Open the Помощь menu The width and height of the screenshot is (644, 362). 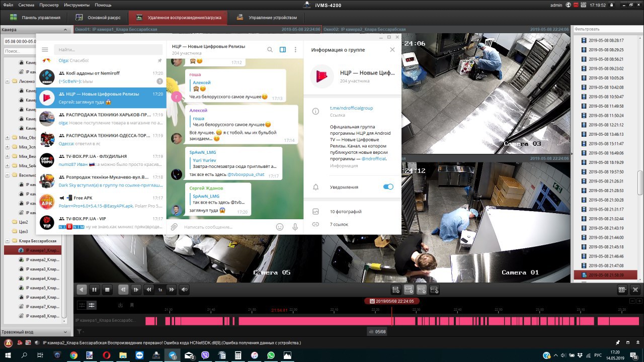pyautogui.click(x=103, y=5)
